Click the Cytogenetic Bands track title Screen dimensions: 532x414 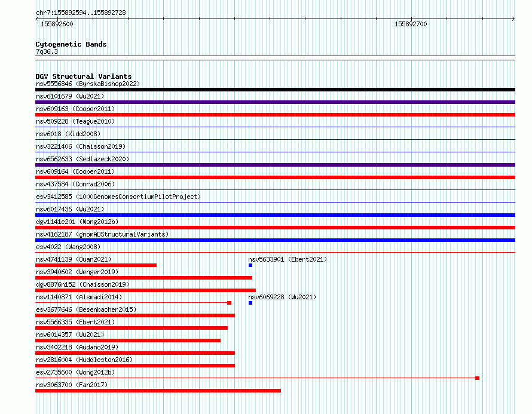pos(71,44)
